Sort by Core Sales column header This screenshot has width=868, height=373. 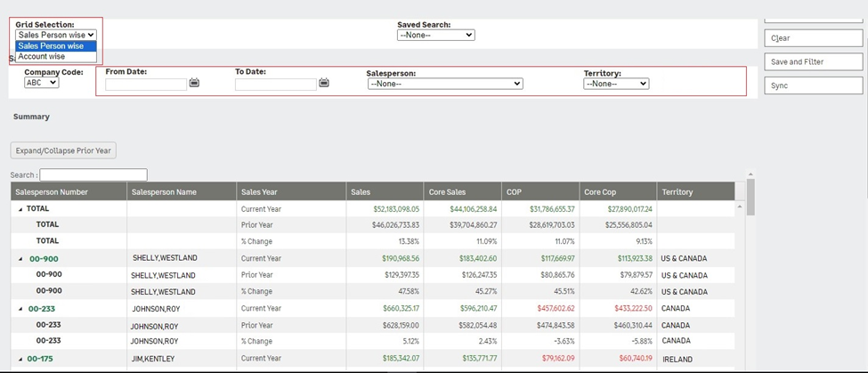(463, 191)
